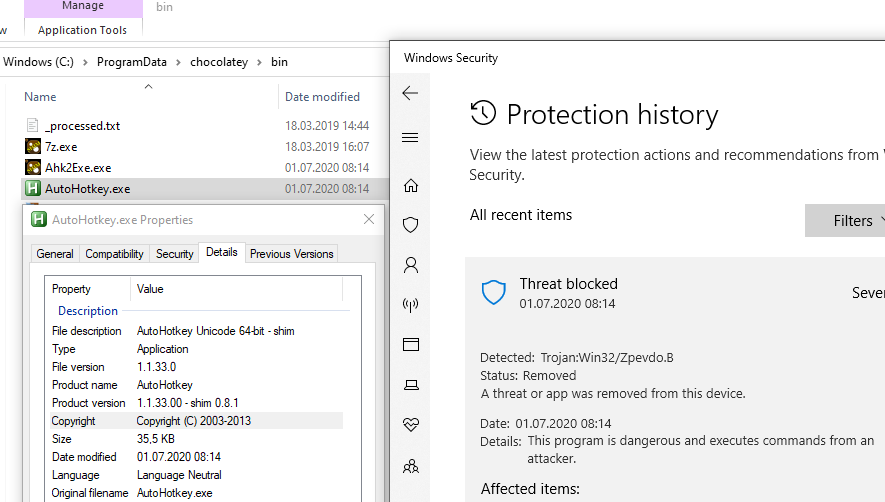Click the detected Trojan:Win32/Zpevdo.B text

coord(607,357)
